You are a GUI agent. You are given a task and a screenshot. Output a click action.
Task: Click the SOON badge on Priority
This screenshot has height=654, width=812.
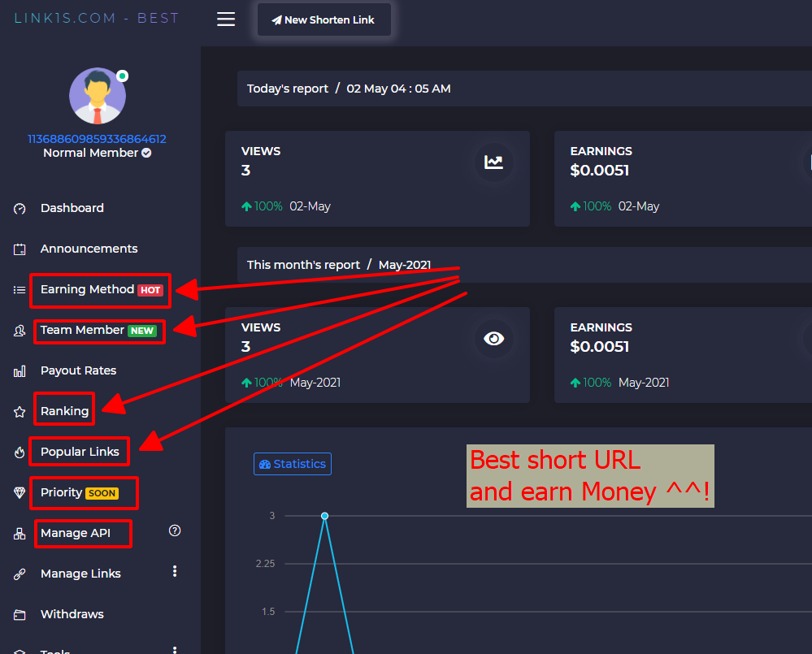pyautogui.click(x=102, y=493)
